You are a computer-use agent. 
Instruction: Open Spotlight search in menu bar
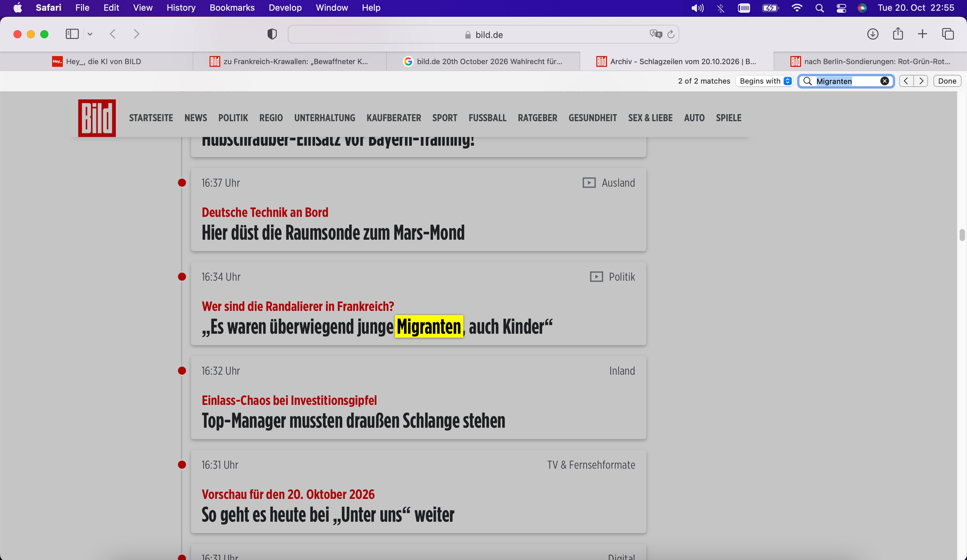(x=819, y=8)
